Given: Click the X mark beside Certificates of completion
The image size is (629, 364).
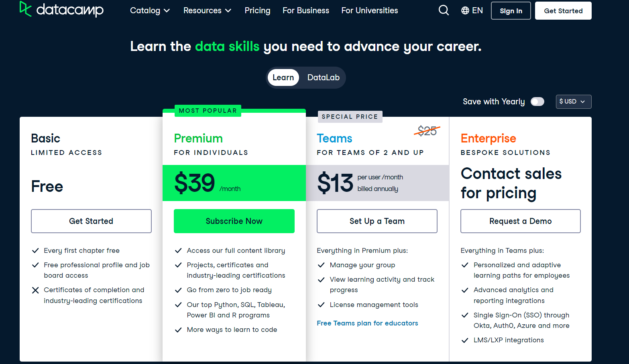Looking at the screenshot, I should [35, 290].
